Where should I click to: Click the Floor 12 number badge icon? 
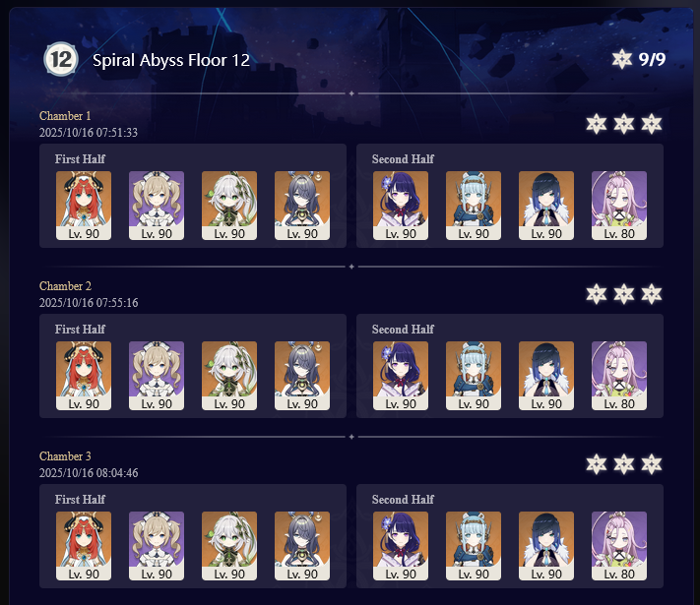61,59
